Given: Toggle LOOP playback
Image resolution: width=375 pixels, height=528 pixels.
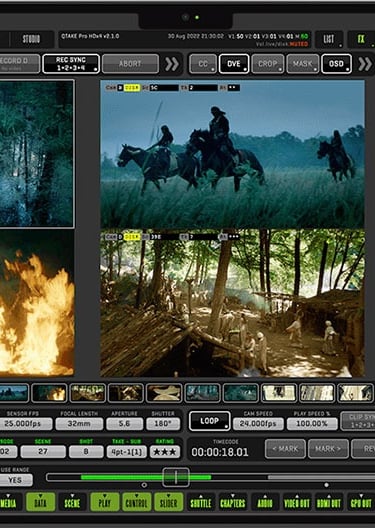Looking at the screenshot, I should [x=210, y=421].
